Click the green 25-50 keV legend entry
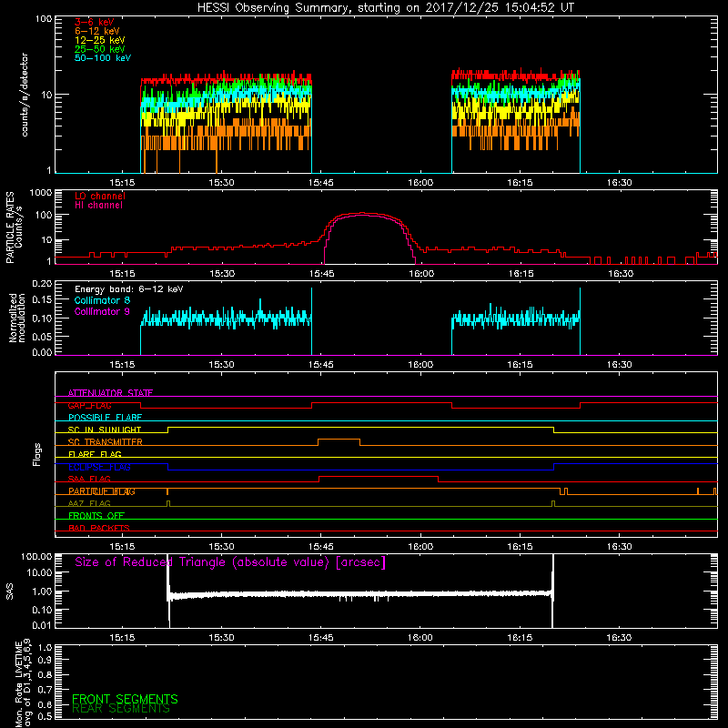 click(x=100, y=49)
